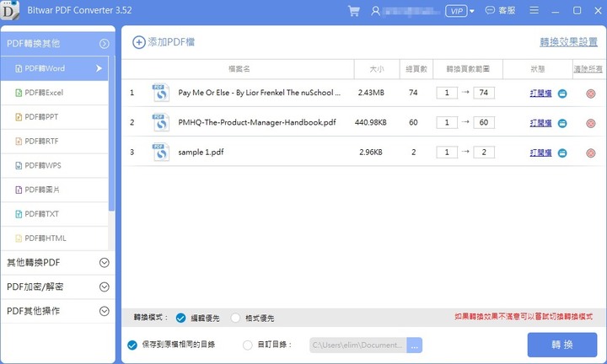Click the file name column header

coord(239,69)
